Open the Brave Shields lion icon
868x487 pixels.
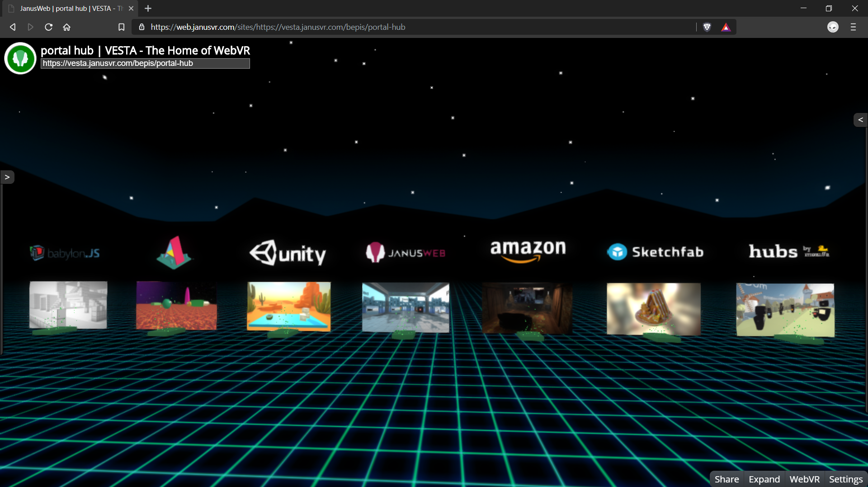[707, 27]
